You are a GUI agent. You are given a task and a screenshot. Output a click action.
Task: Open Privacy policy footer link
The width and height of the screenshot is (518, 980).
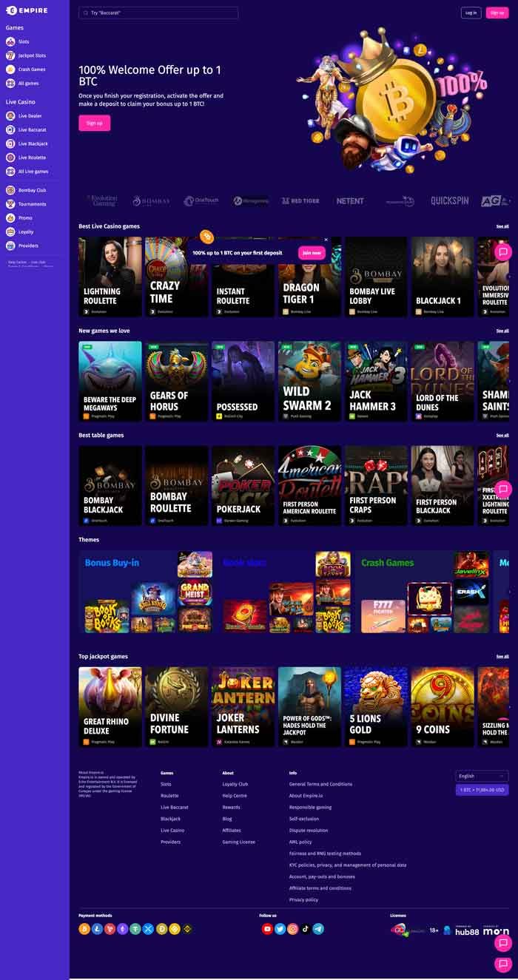coord(303,899)
